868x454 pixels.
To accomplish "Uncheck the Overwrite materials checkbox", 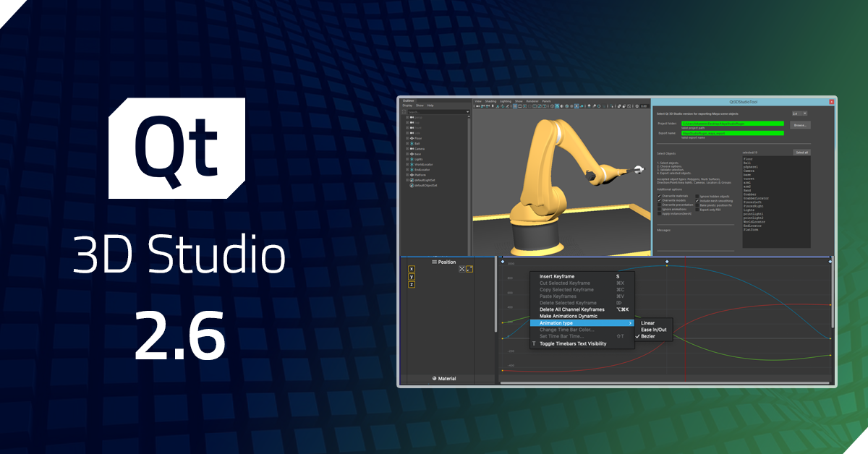I will coord(659,196).
